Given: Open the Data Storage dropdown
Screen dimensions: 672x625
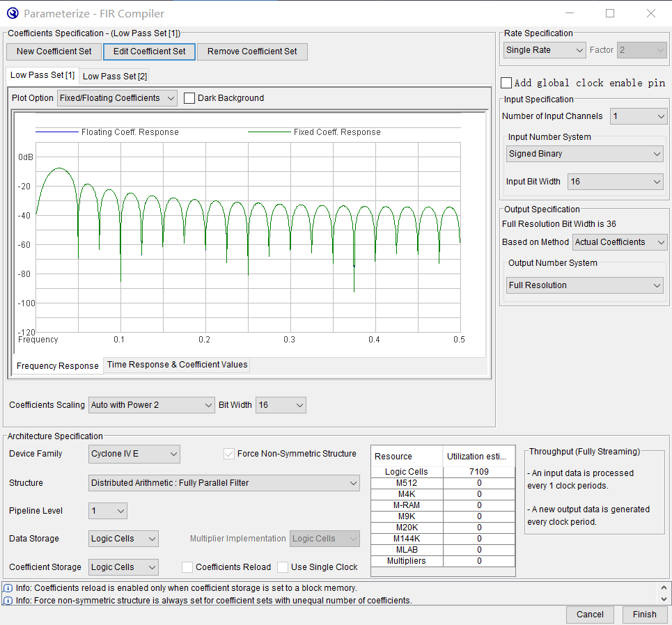Looking at the screenshot, I should 123,539.
